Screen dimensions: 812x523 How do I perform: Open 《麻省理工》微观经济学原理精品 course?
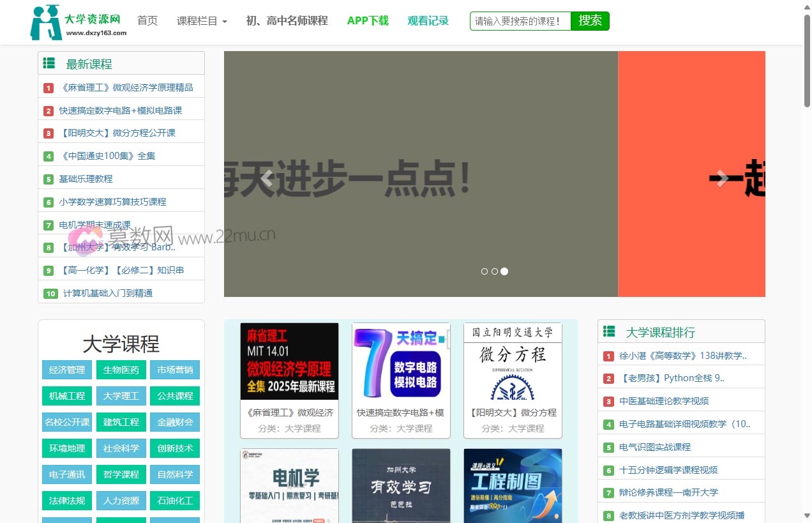pos(125,87)
